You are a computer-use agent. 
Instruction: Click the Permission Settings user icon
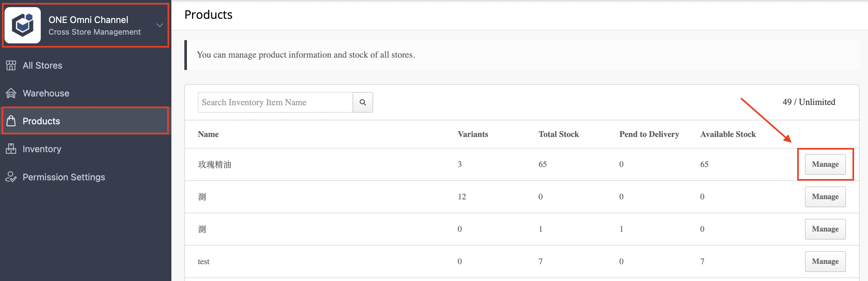11,177
